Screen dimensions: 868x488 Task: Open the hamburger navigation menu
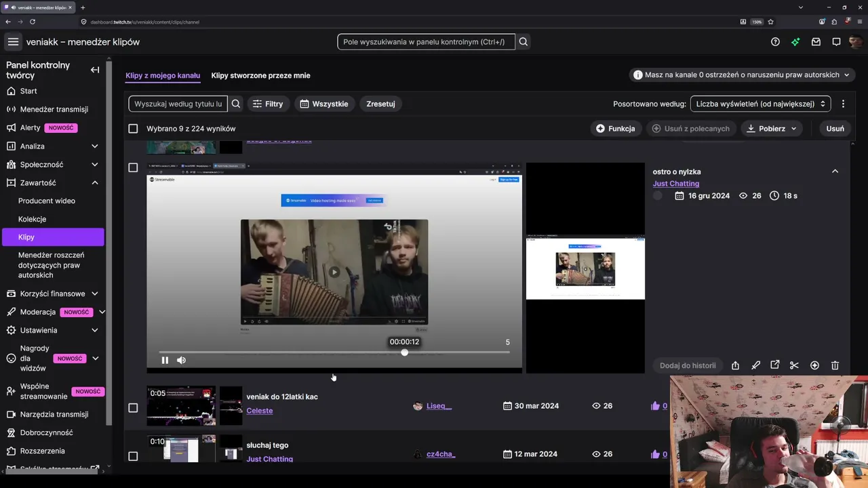(13, 42)
